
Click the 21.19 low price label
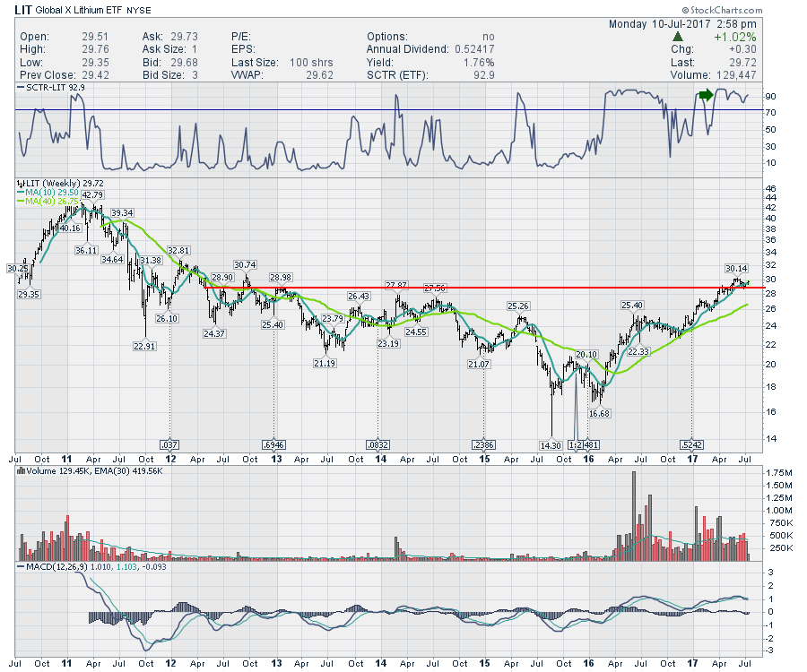click(325, 363)
